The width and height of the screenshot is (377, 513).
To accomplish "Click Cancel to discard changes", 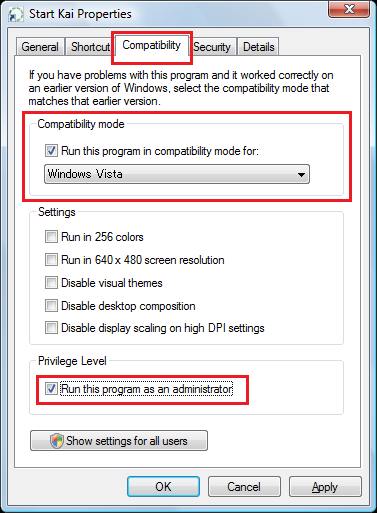I will point(244,487).
